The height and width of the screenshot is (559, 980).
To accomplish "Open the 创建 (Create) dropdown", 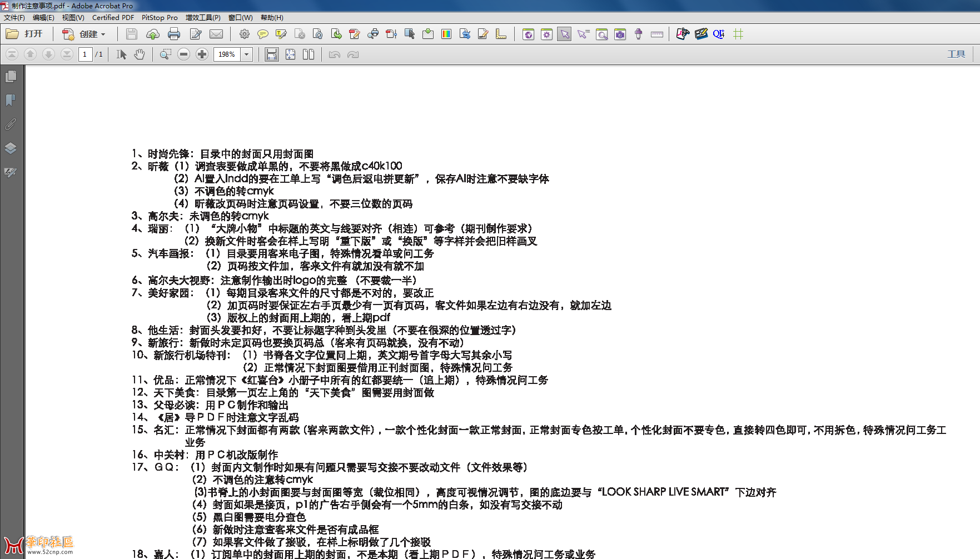I will click(83, 34).
